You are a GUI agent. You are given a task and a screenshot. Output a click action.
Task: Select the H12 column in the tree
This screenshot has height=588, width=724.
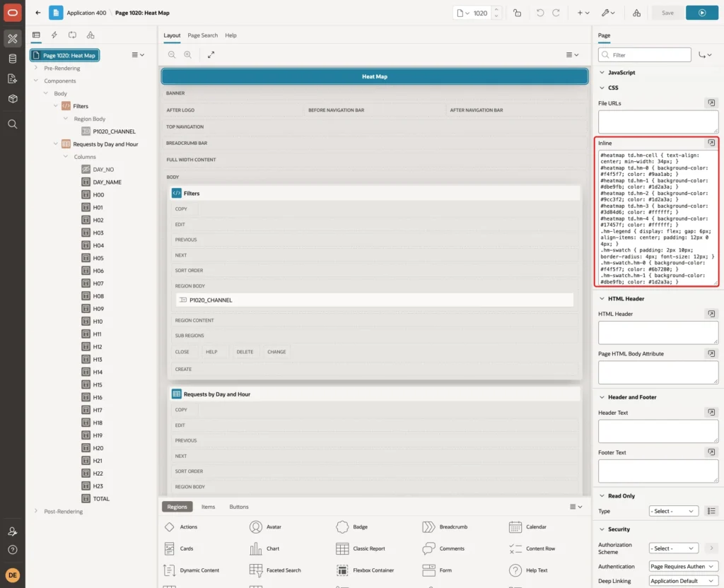point(98,346)
